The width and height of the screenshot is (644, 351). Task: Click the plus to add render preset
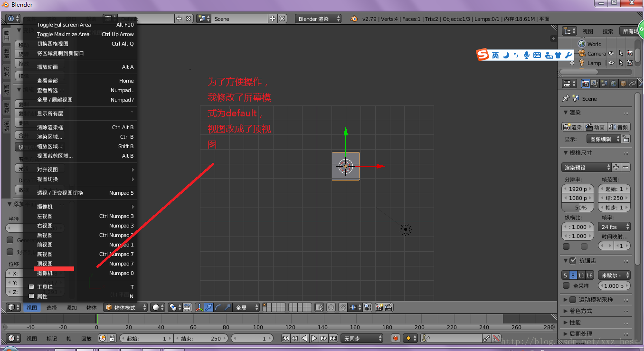(x=616, y=167)
